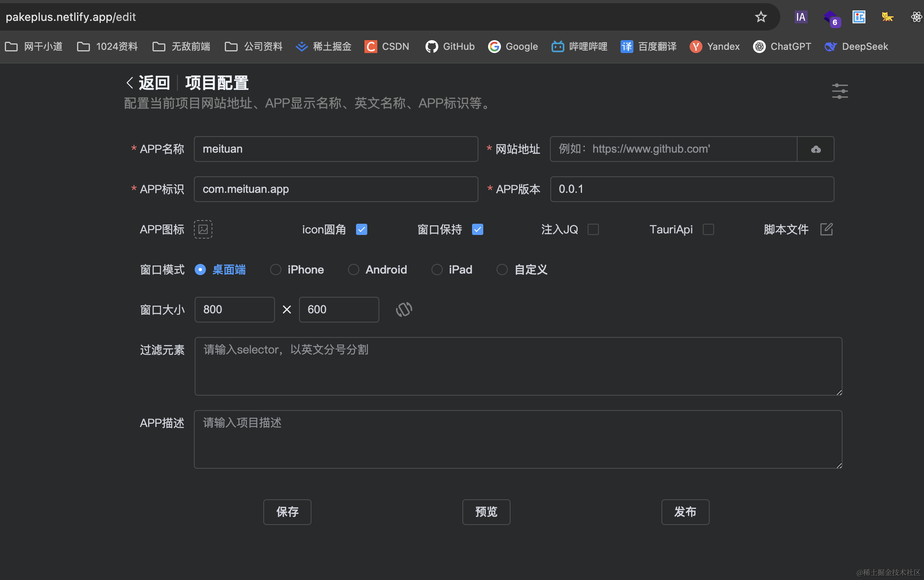Image resolution: width=924 pixels, height=580 pixels.
Task: Click the bookmark star icon in address bar
Action: click(761, 17)
